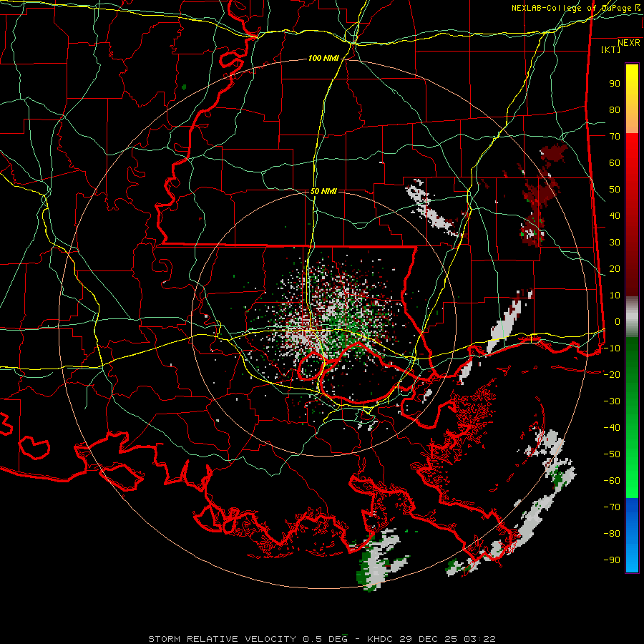Click the 0.5 DEG elevation text
Image resolution: width=644 pixels, height=644 pixels.
[x=326, y=639]
